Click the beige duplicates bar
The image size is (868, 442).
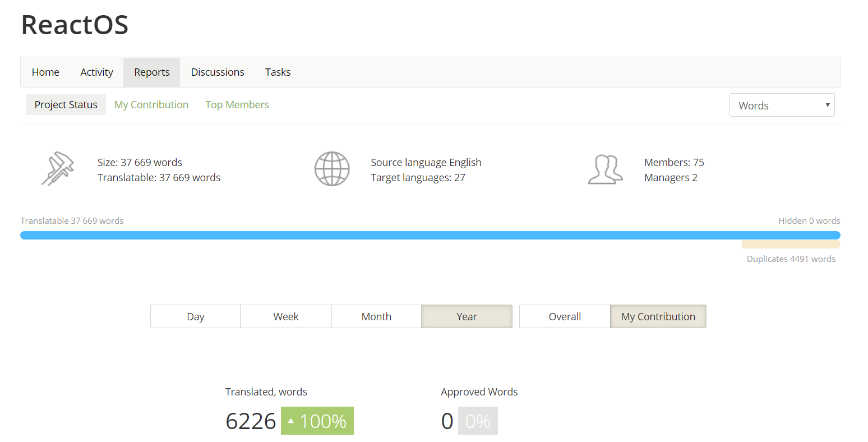point(791,244)
